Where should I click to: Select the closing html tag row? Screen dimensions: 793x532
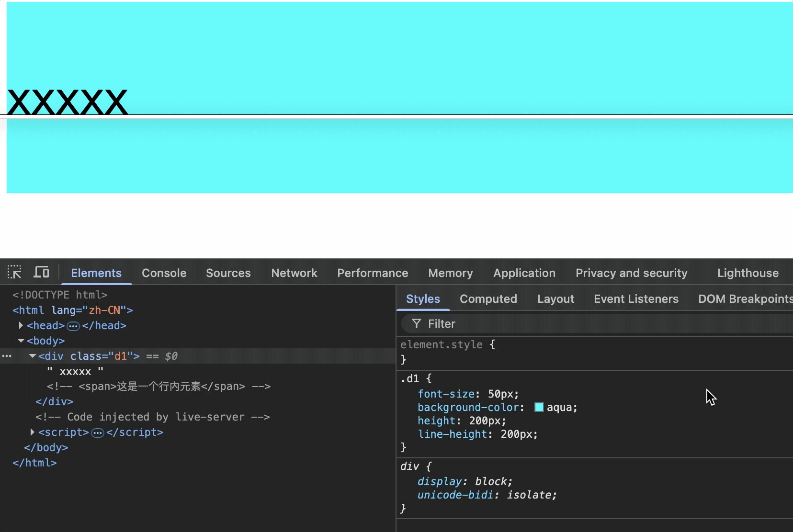coord(34,463)
